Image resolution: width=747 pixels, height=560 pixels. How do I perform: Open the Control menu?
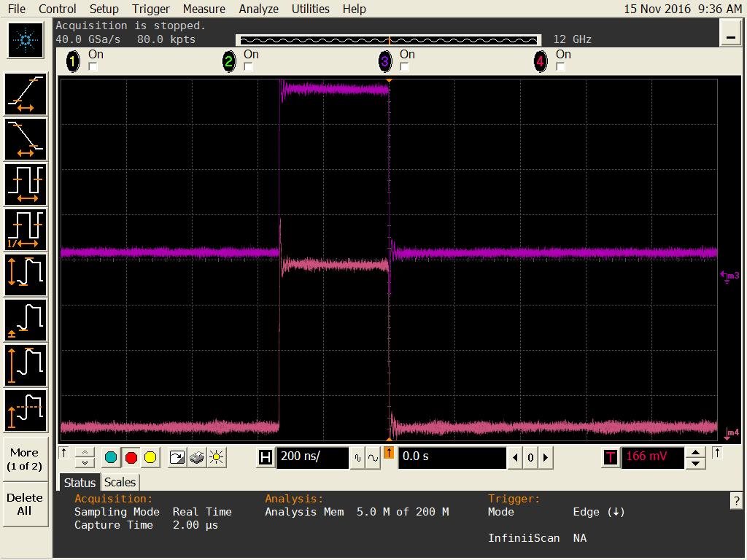tap(57, 9)
